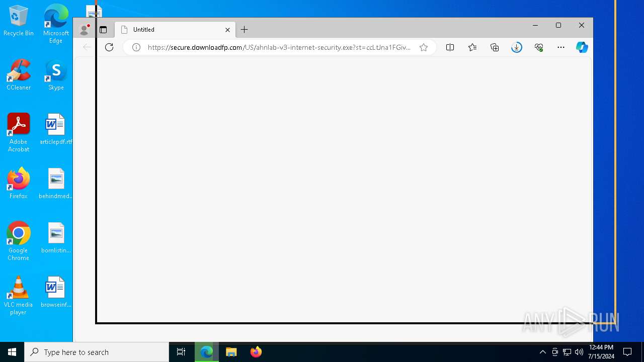Image resolution: width=644 pixels, height=362 pixels.
Task: Switch to Edge on the taskbar
Action: click(207, 352)
